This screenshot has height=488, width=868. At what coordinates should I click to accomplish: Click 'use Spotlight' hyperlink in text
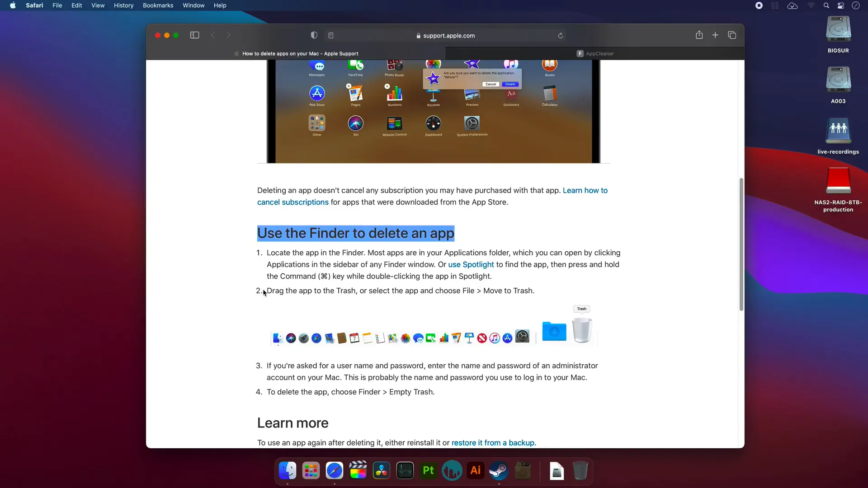click(471, 264)
